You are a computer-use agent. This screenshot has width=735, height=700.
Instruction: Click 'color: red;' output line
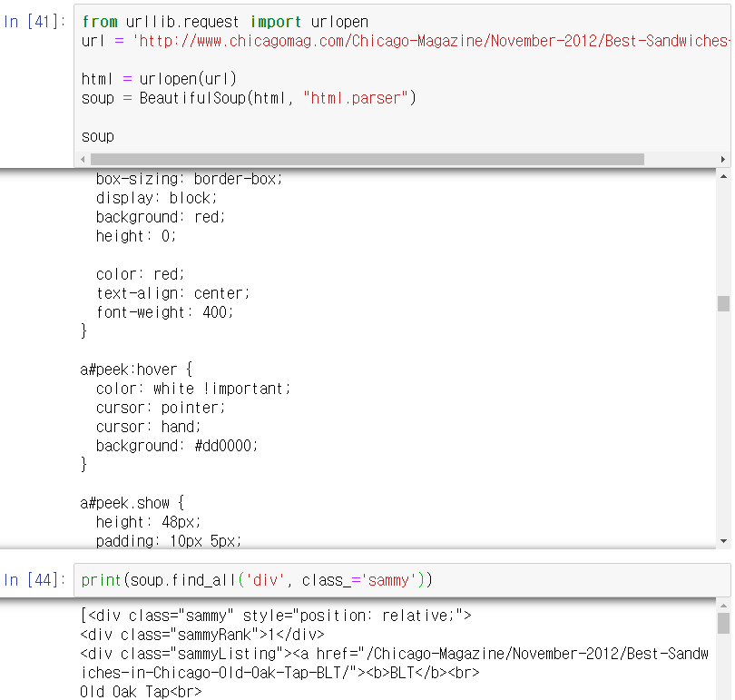(x=140, y=274)
